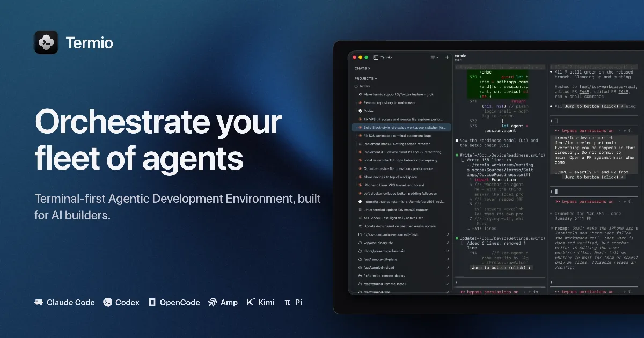Open branch action icon for fix/ios-companion-reconnect-flash
The width and height of the screenshot is (644, 338).
pos(447,234)
